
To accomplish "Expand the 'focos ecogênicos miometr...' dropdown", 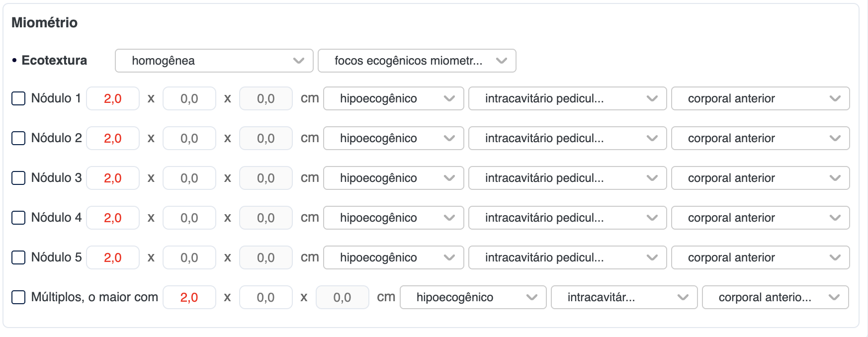I will click(x=417, y=61).
